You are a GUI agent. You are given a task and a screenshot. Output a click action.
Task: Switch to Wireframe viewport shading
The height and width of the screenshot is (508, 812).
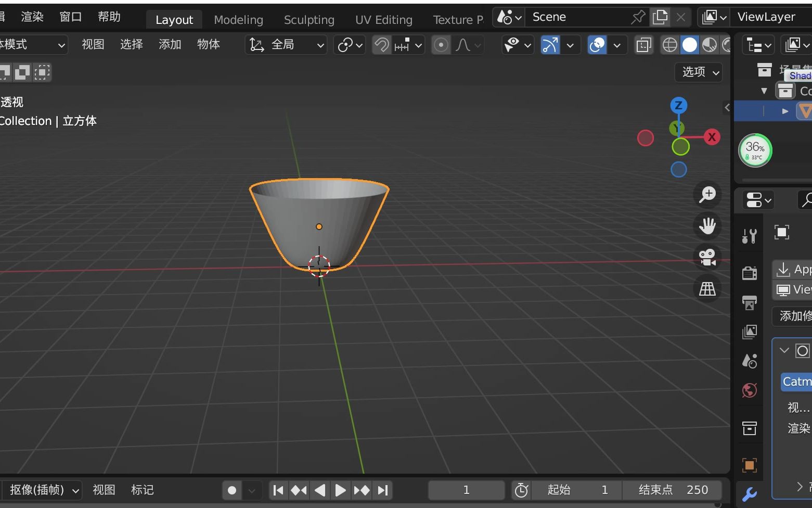pyautogui.click(x=669, y=45)
